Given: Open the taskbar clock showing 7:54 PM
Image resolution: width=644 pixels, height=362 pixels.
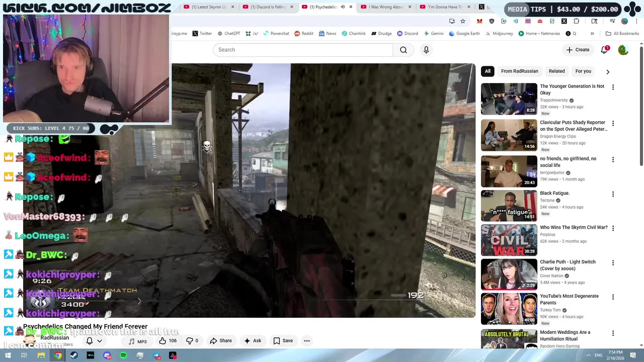Looking at the screenshot, I should [x=615, y=355].
